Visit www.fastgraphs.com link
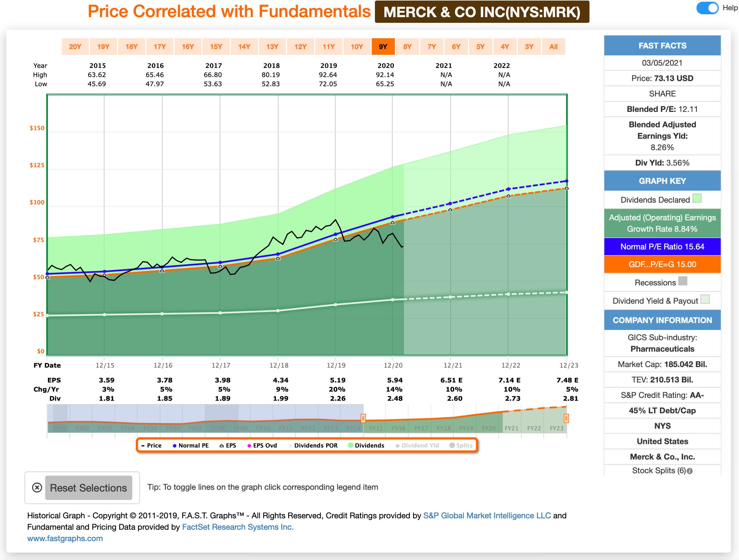The image size is (739, 560). pyautogui.click(x=65, y=538)
